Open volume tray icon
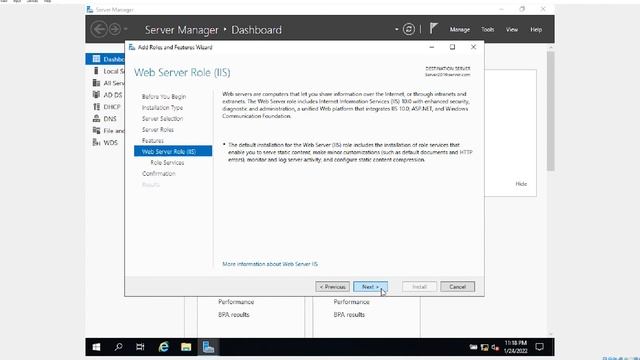This screenshot has width=640, height=360. [x=495, y=347]
